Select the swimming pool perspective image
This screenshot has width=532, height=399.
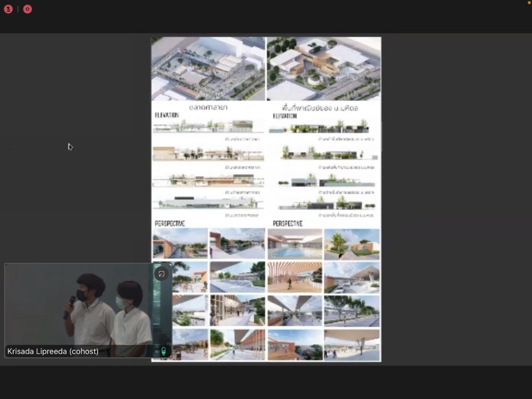[x=295, y=244]
